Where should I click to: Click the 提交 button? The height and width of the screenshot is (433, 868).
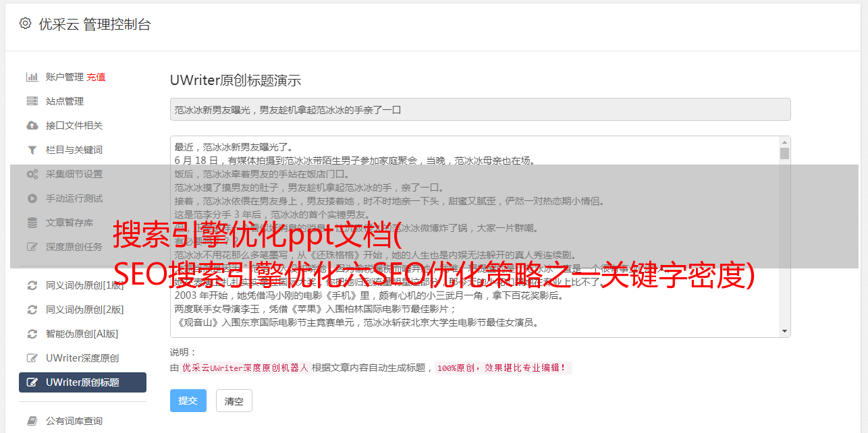[188, 401]
